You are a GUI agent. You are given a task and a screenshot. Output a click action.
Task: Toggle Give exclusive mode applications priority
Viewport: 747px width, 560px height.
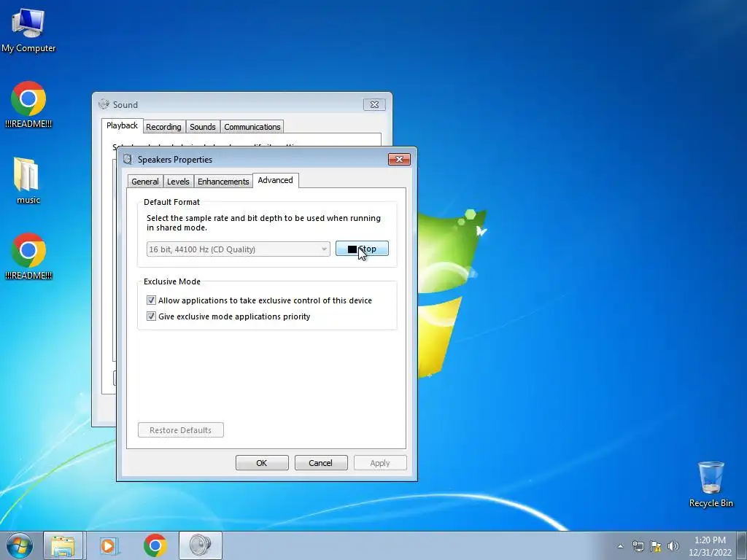[x=151, y=316]
